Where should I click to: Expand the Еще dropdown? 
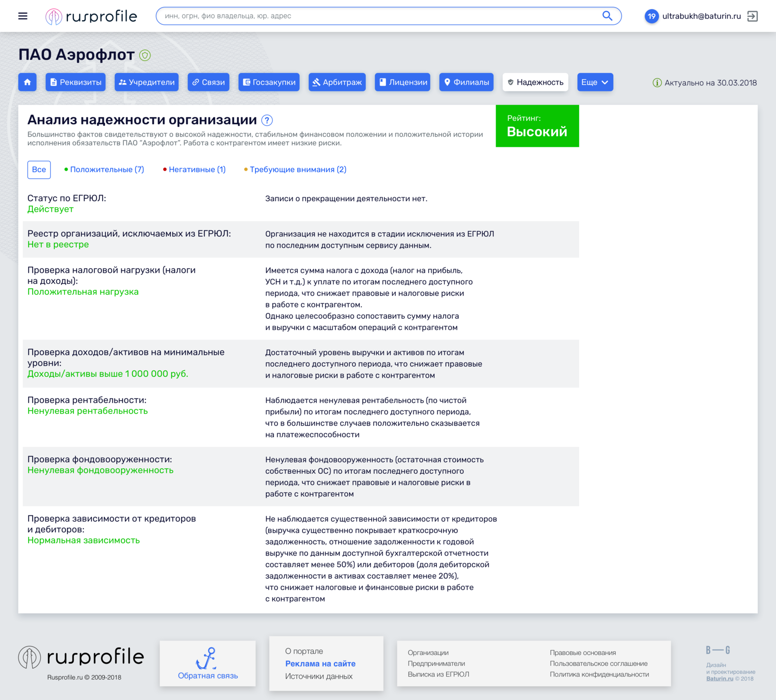595,82
